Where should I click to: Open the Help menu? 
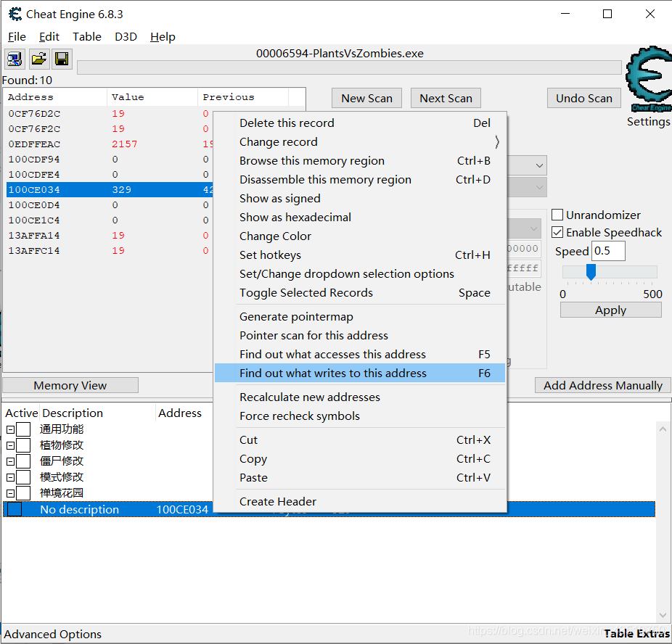pyautogui.click(x=163, y=37)
